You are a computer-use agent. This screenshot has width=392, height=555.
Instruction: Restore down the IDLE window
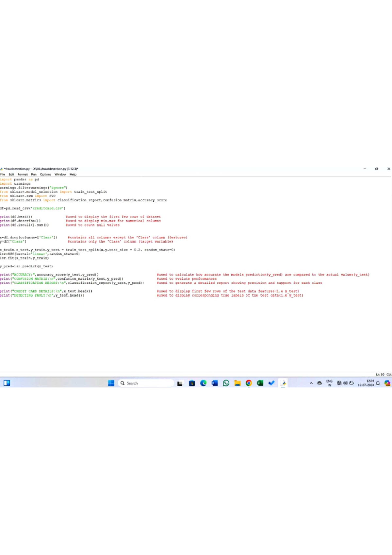(x=377, y=169)
